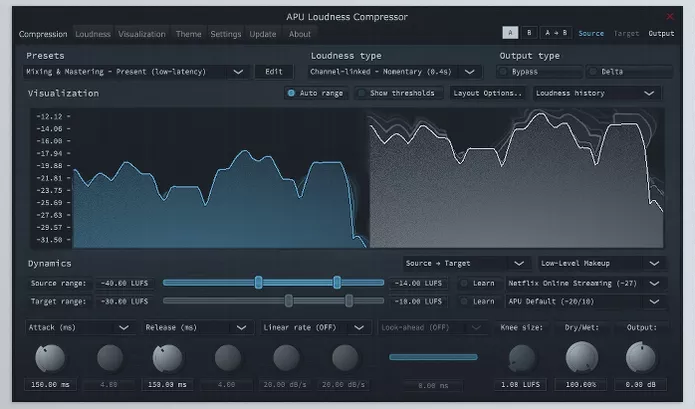The width and height of the screenshot is (695, 409).
Task: Click the -30.00 LUFS target range field
Action: tap(125, 301)
